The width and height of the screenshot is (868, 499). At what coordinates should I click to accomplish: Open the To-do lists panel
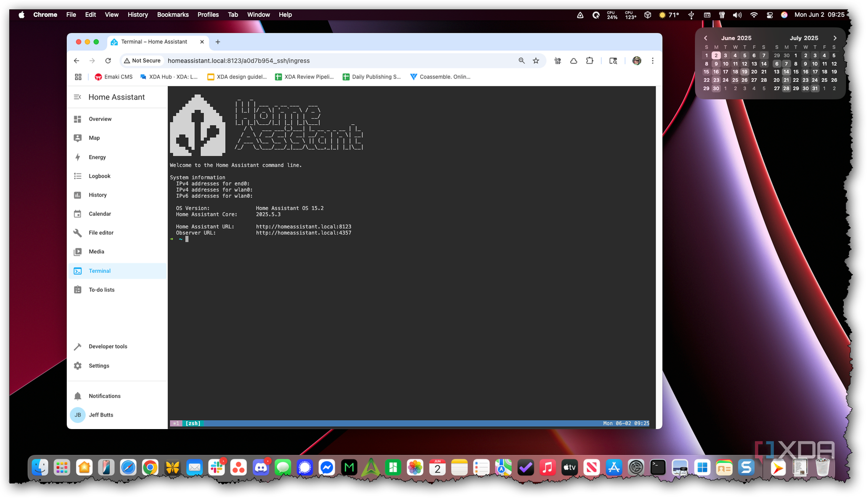pyautogui.click(x=102, y=289)
